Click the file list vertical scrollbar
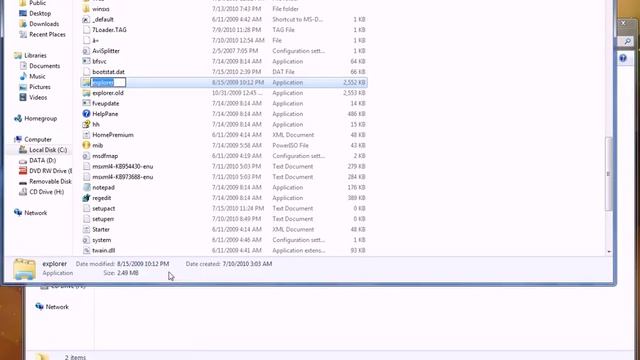Viewport: 640px width, 360px height. tap(609, 174)
